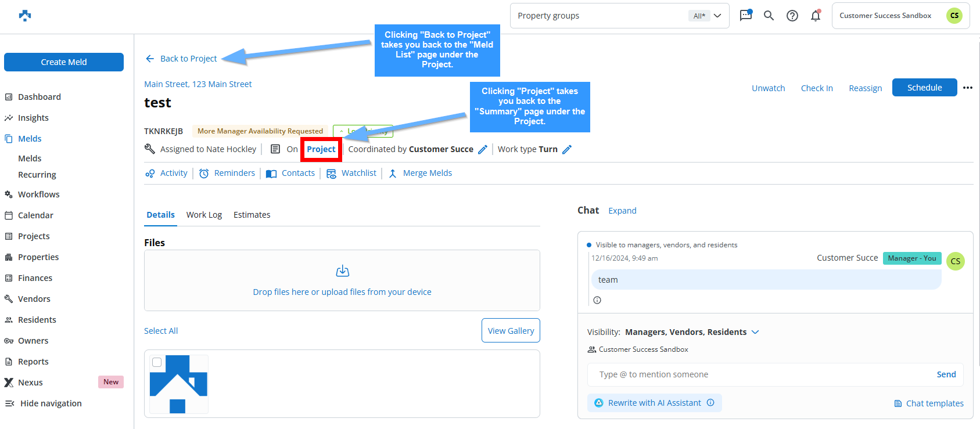
Task: Click the upload files icon in drop area
Action: [x=342, y=271]
